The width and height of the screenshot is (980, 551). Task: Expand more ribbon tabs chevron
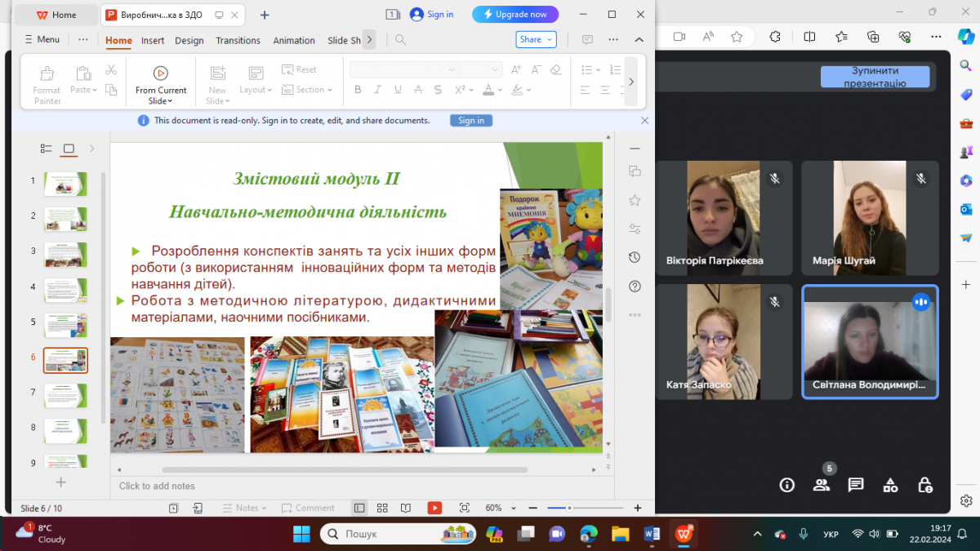pos(369,39)
